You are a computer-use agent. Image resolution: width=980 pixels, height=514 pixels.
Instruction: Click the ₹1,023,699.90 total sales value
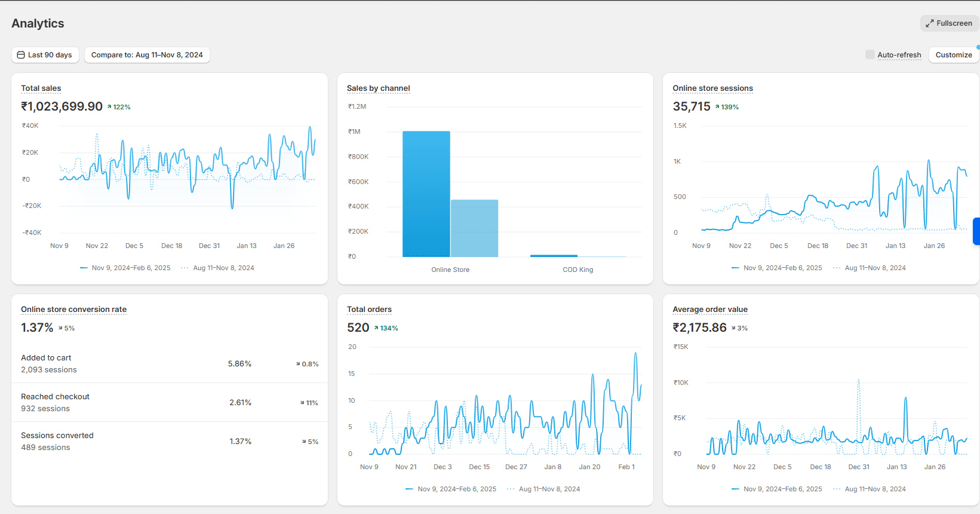[62, 106]
